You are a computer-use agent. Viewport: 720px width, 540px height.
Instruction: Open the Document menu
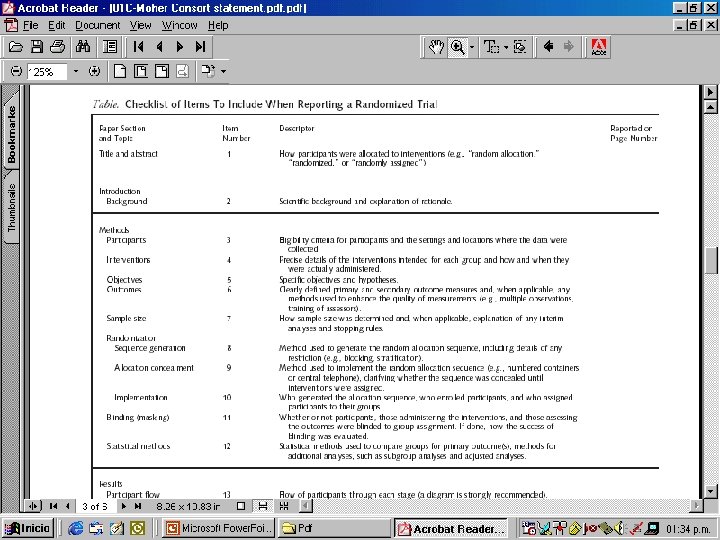[x=98, y=25]
